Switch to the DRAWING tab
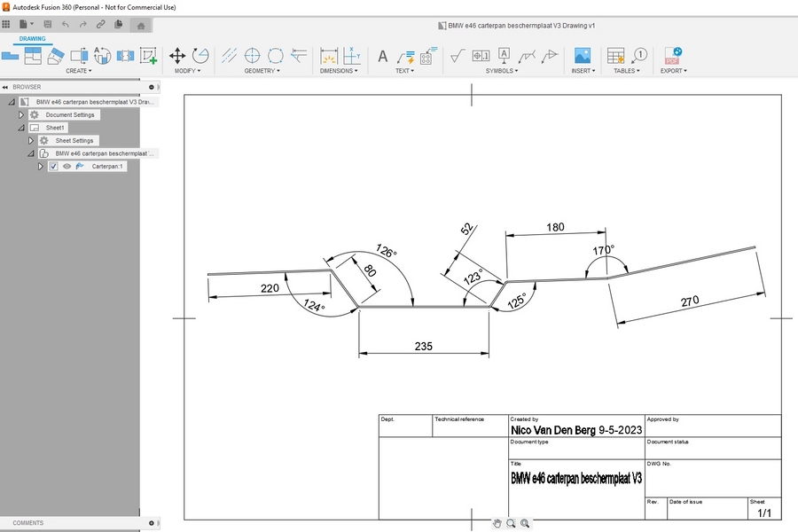798x532 pixels. coord(32,39)
